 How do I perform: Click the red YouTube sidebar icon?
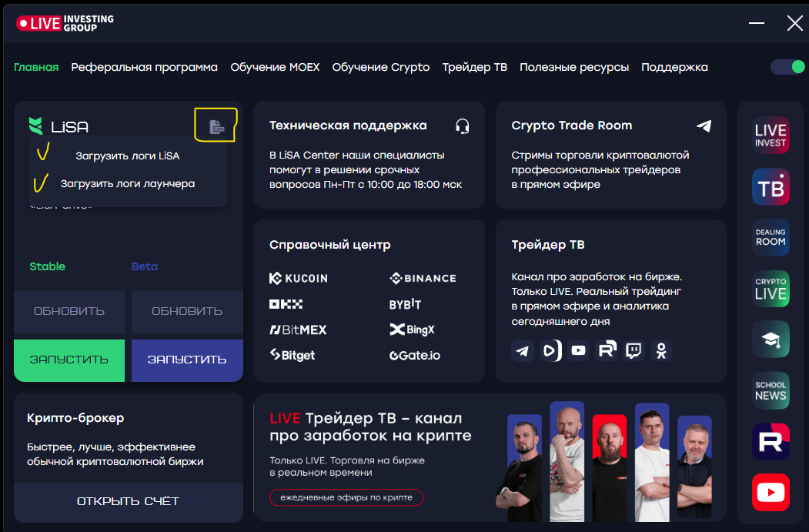click(x=771, y=492)
